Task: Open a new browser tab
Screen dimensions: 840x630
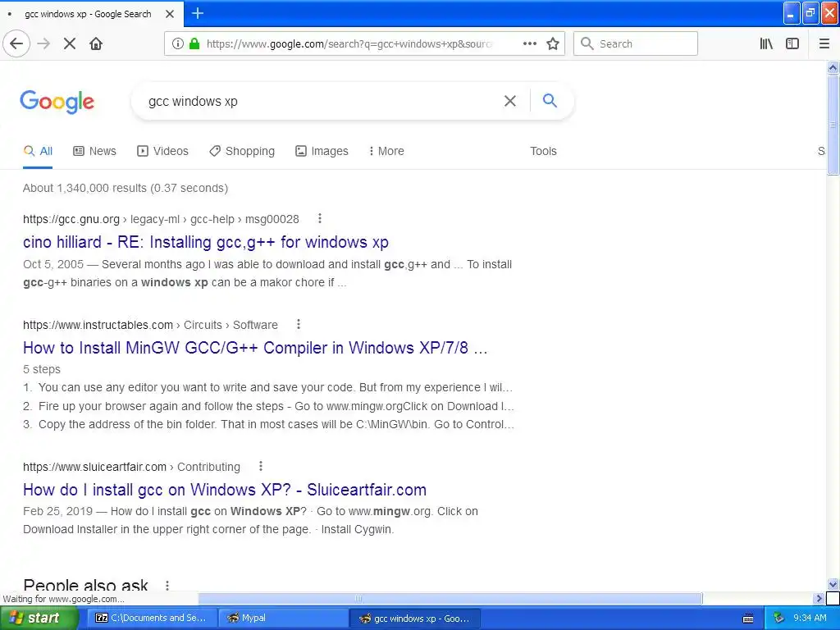Action: click(198, 13)
